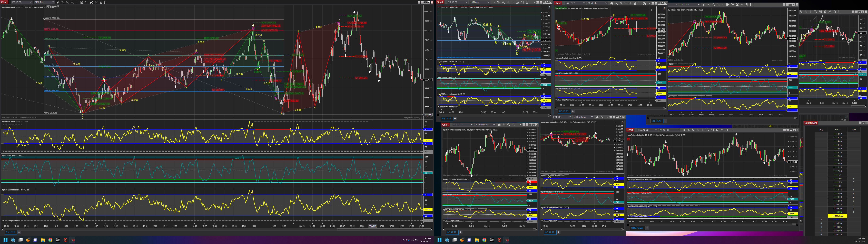868x244 pixels.
Task: Open drawing tools pencil in ES chart
Action: pyautogui.click(x=63, y=2)
